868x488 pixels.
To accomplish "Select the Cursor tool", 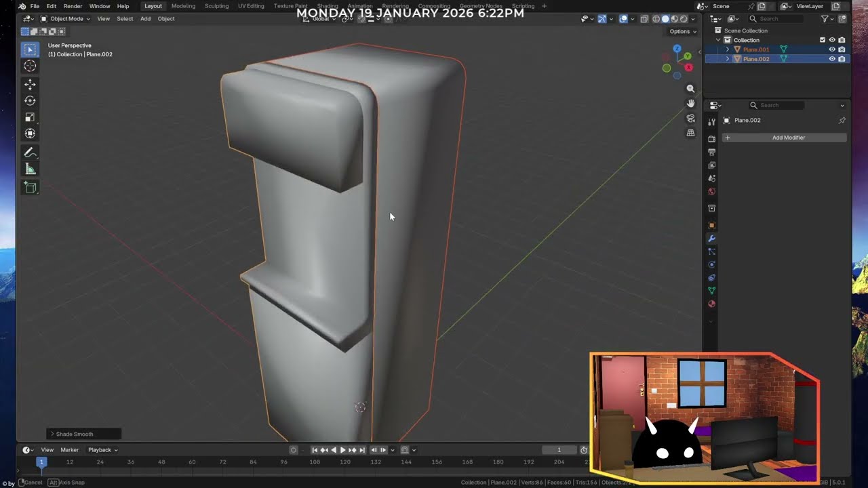I will coord(30,66).
